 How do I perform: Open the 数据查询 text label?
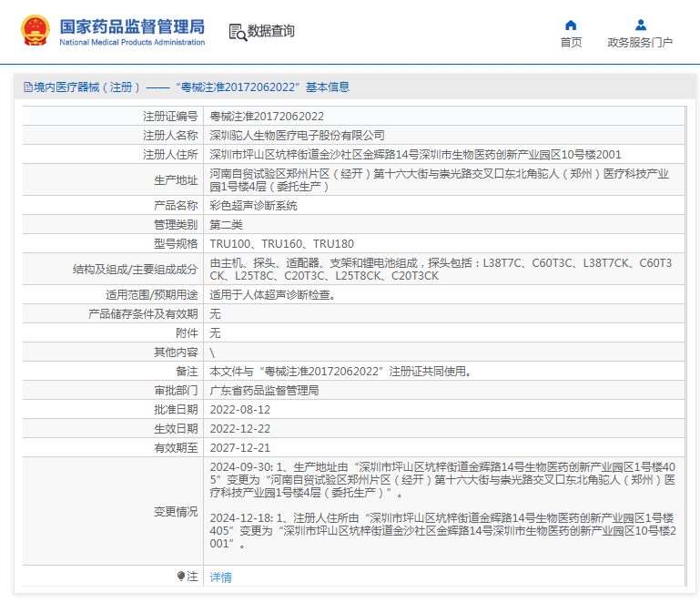271,31
